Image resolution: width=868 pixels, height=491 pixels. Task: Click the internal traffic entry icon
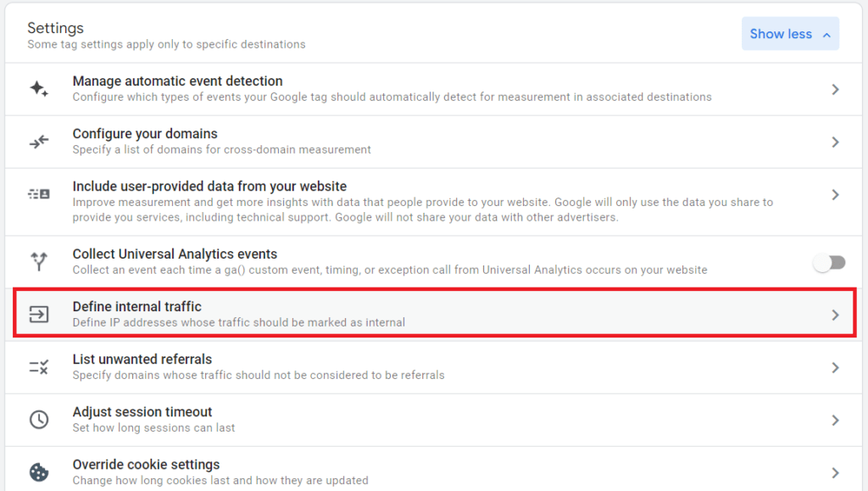tap(40, 314)
